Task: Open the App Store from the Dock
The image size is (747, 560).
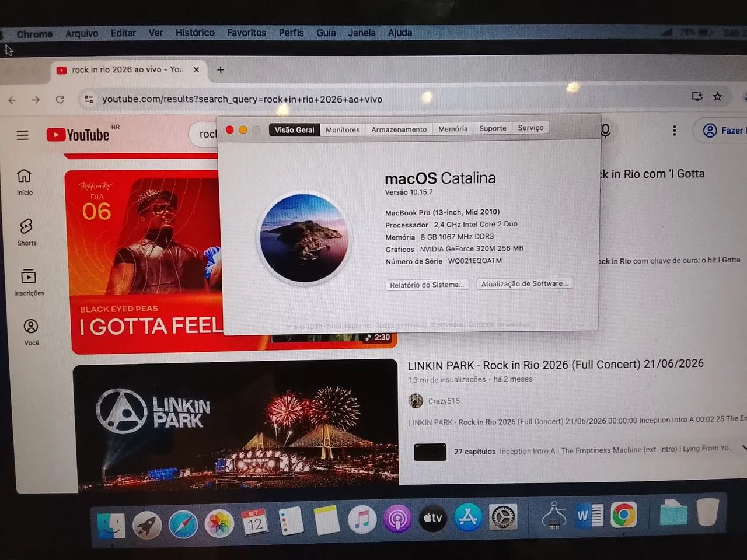Action: [468, 517]
